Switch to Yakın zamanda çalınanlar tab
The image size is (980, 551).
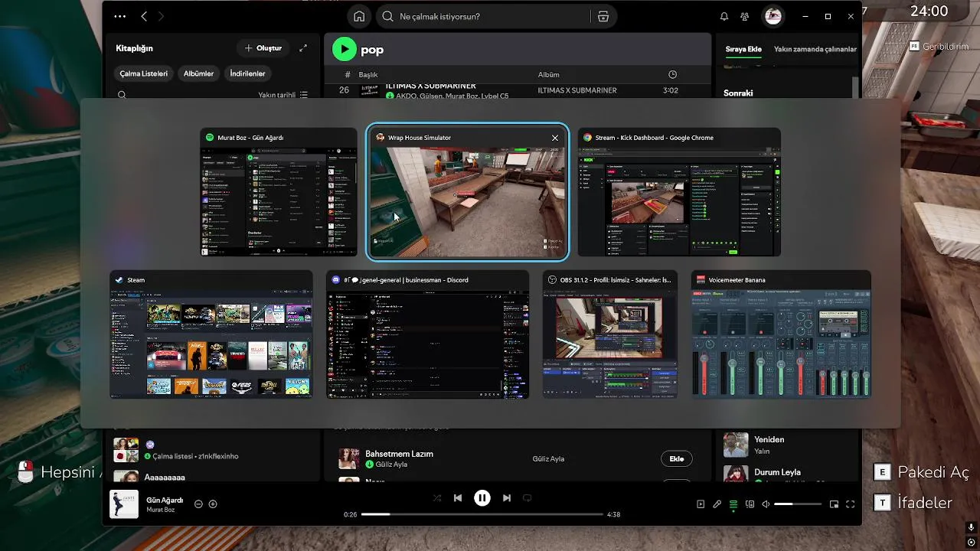point(815,49)
